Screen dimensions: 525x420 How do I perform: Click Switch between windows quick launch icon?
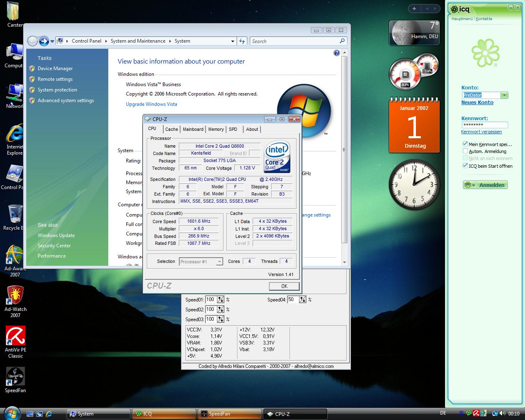click(x=39, y=414)
